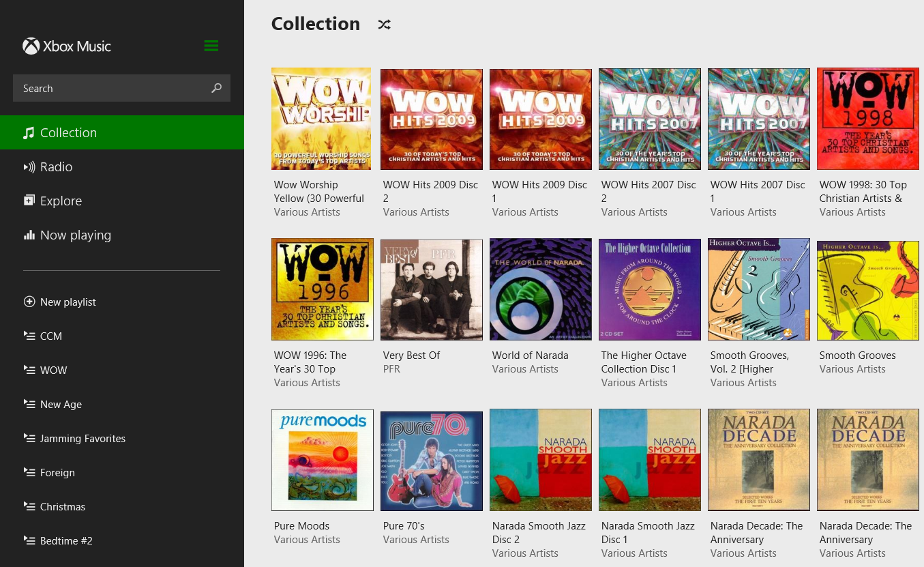Select the New Age playlist
Screen dimensions: 924x567
tap(61, 405)
